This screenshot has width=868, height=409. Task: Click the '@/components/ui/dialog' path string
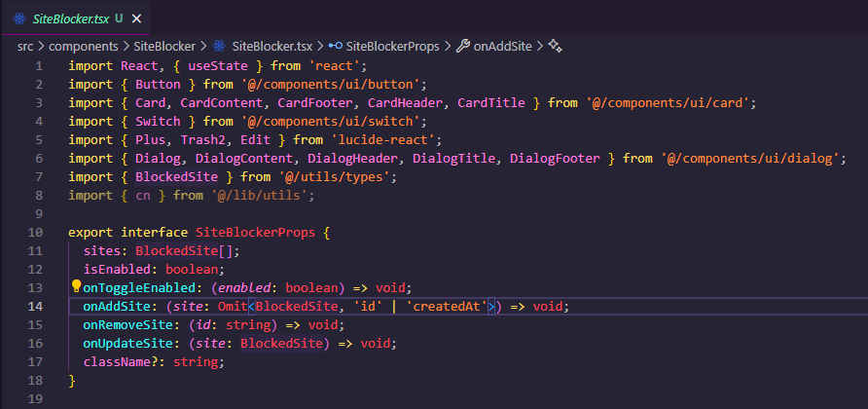coord(750,159)
